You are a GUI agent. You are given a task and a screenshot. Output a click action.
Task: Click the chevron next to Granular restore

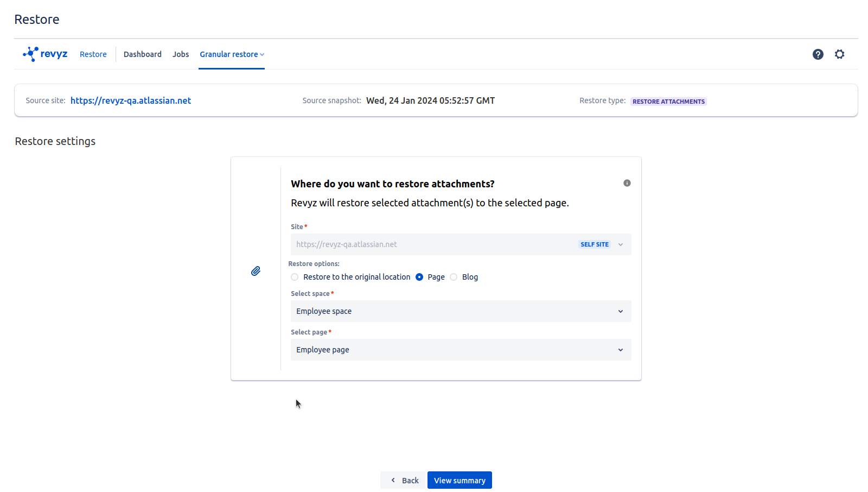(262, 55)
